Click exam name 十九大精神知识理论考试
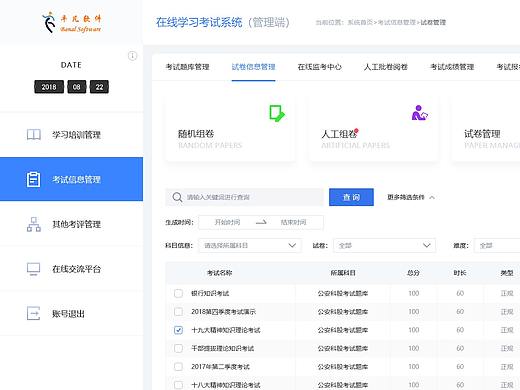Viewport: 520px width, 390px height. (x=226, y=330)
